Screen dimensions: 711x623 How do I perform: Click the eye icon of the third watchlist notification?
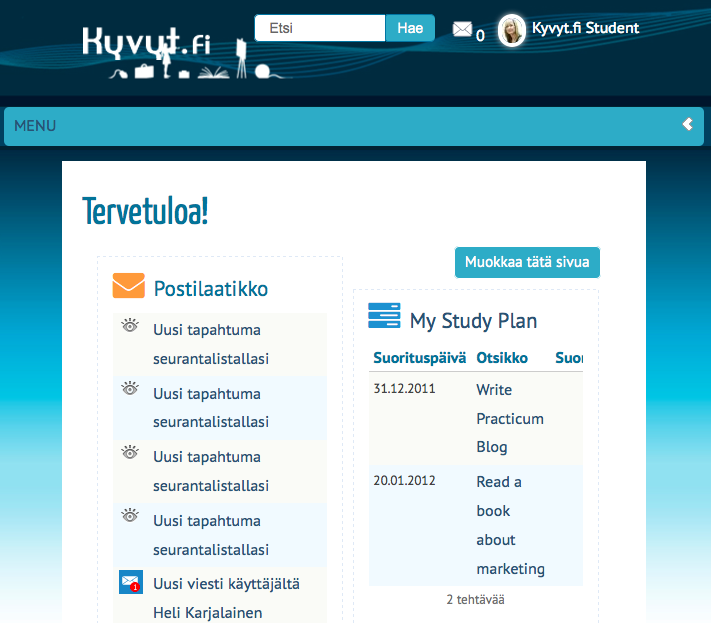click(130, 452)
